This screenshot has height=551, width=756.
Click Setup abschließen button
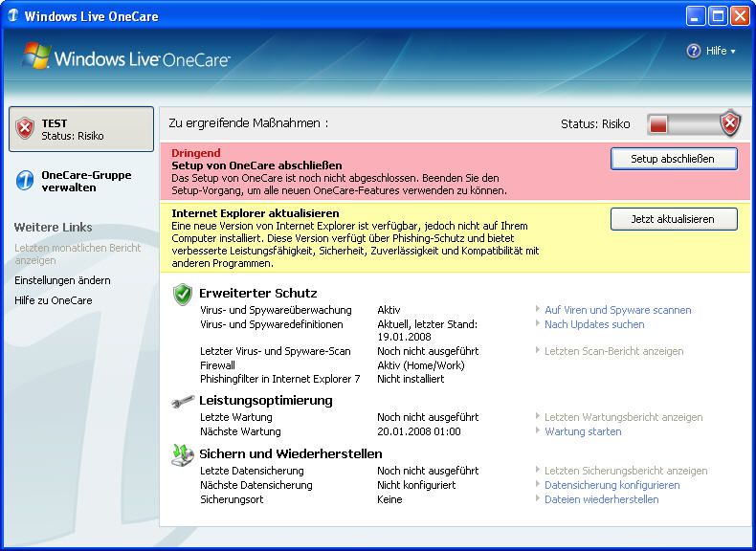point(674,159)
